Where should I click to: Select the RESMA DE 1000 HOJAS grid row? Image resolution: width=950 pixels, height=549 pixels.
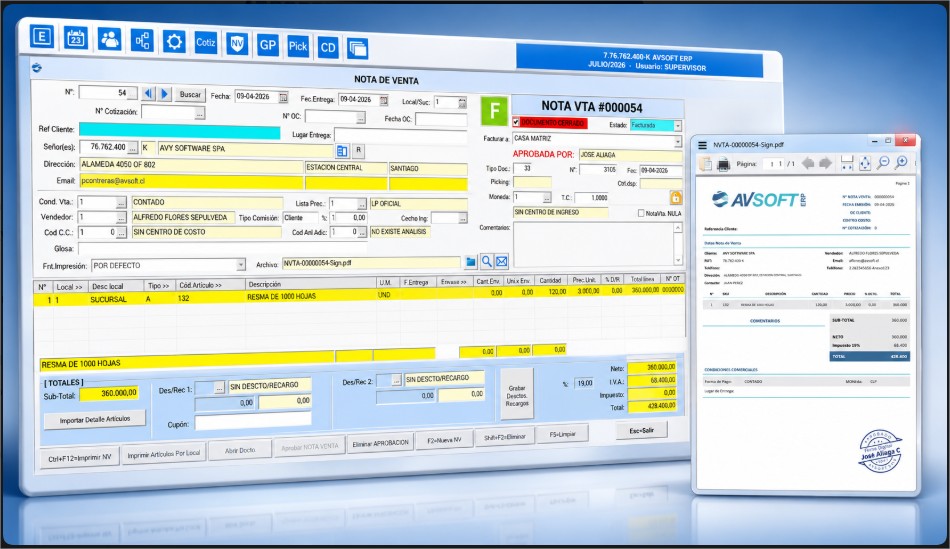(x=359, y=297)
